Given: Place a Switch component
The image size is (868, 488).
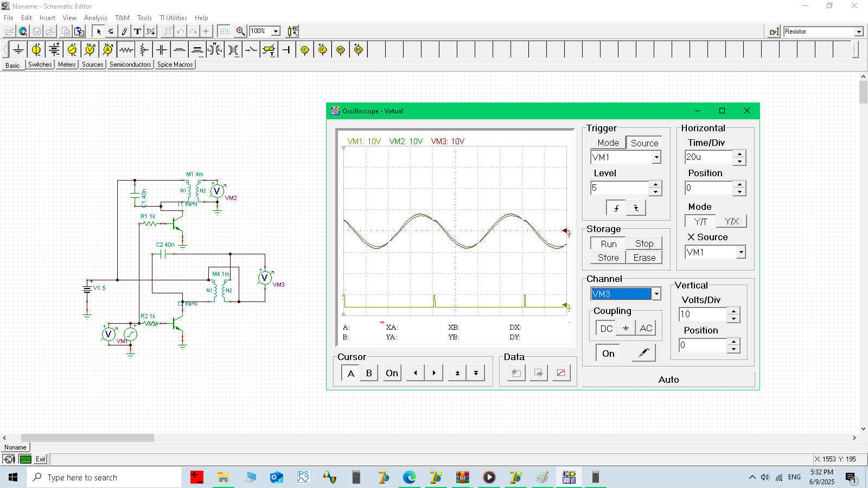Looking at the screenshot, I should (x=251, y=50).
